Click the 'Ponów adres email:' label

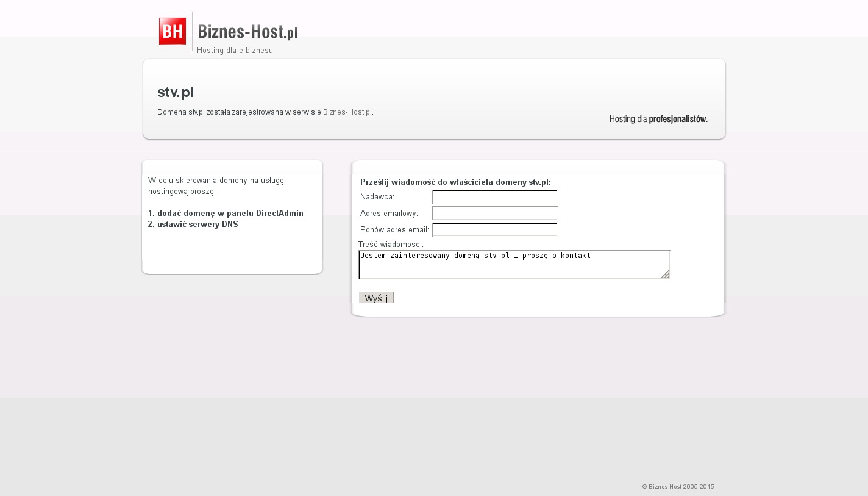point(394,230)
